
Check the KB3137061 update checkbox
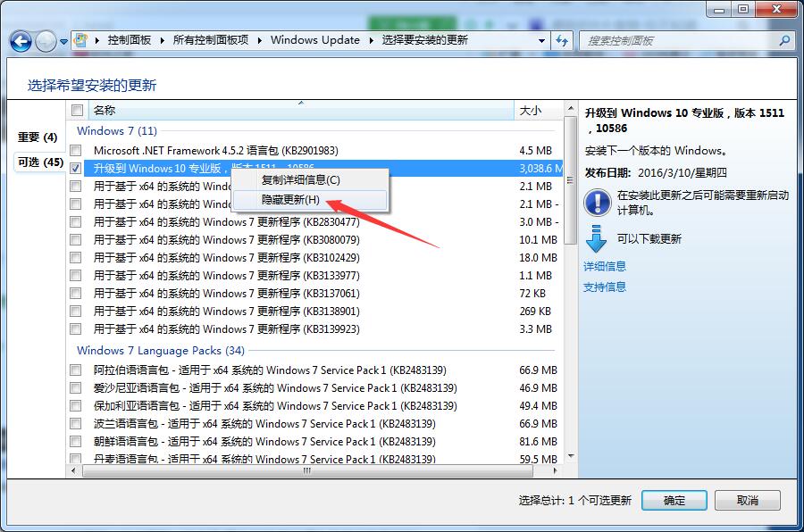[x=76, y=293]
